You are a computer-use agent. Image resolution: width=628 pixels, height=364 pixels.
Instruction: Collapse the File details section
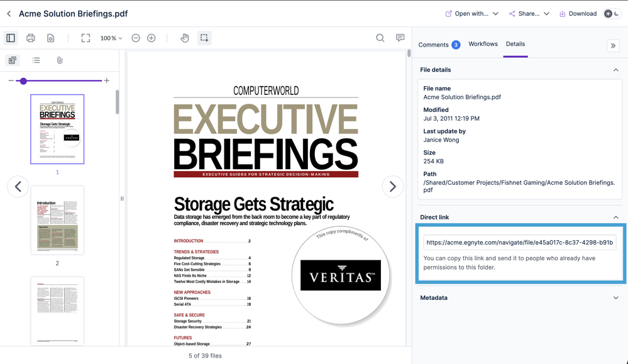point(615,70)
